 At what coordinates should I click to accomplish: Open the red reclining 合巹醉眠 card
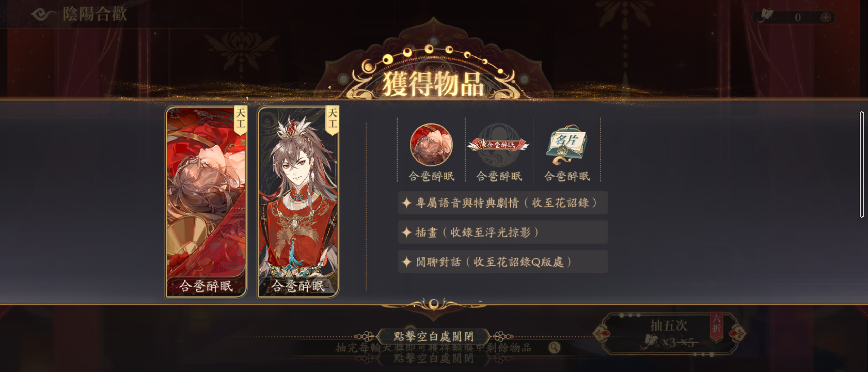(206, 202)
